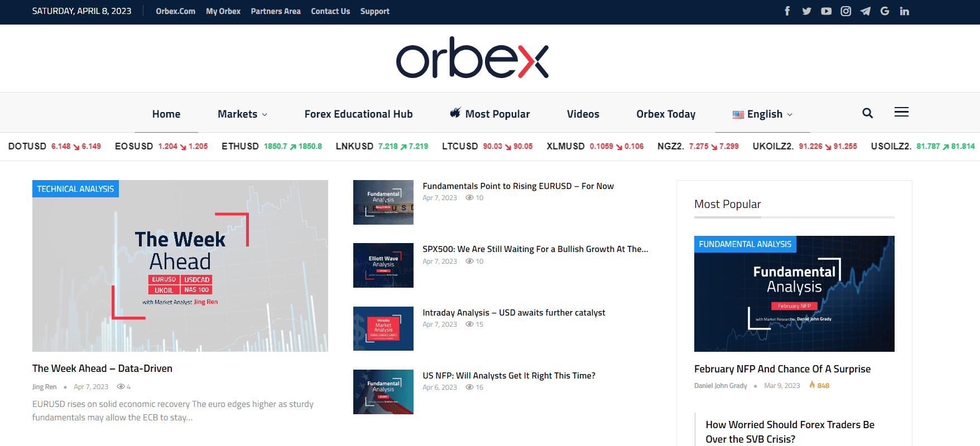The height and width of the screenshot is (446, 980).
Task: Click the EOSUSD ticker quote
Action: click(x=161, y=146)
